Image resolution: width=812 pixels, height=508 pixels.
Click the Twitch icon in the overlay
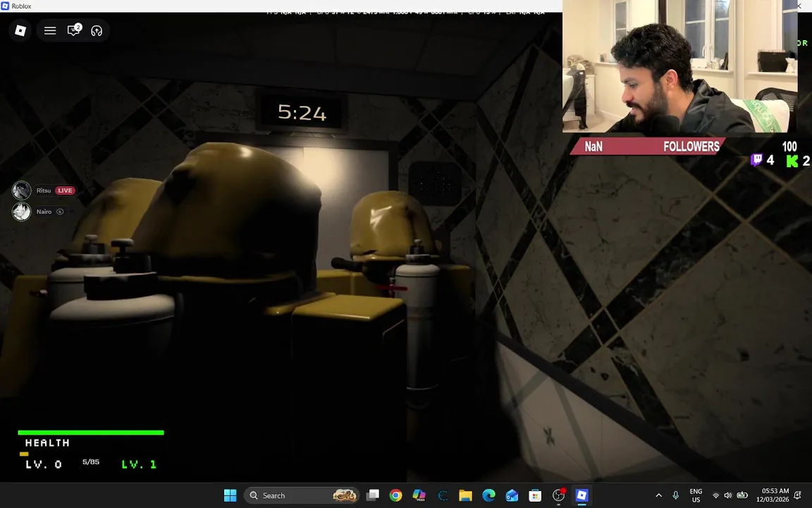[x=756, y=160]
